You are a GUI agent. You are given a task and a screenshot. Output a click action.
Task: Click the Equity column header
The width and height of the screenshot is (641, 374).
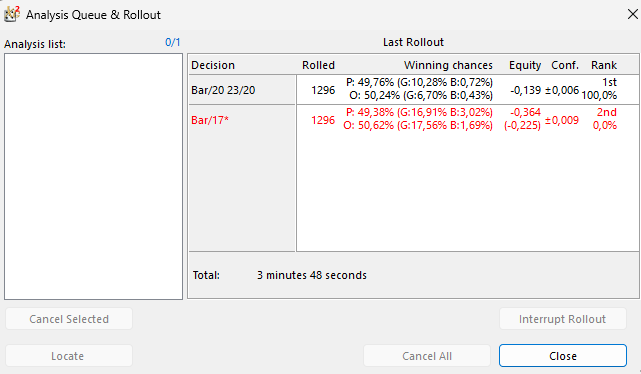point(525,65)
